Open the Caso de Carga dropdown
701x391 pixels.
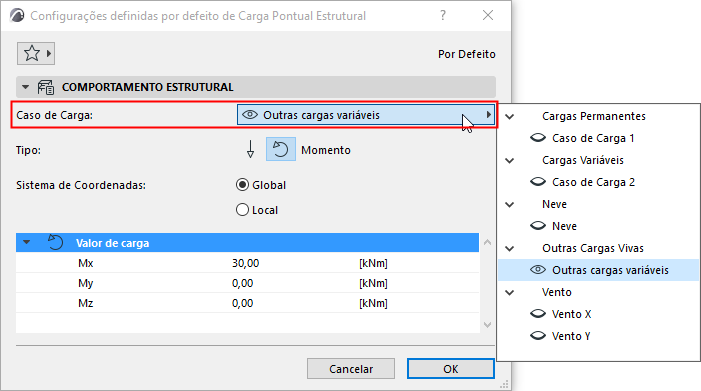click(x=366, y=115)
